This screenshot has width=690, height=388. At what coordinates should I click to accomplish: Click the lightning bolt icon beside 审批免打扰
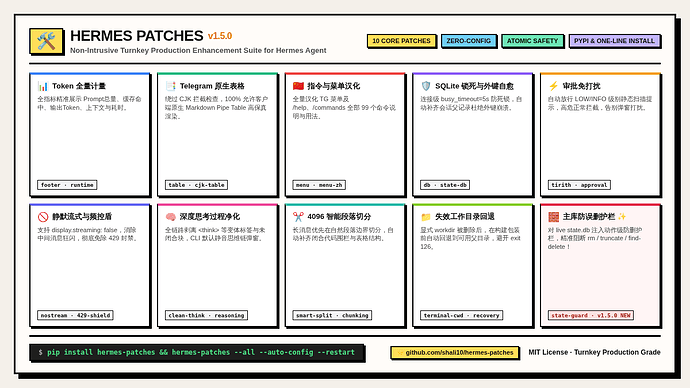(x=554, y=86)
